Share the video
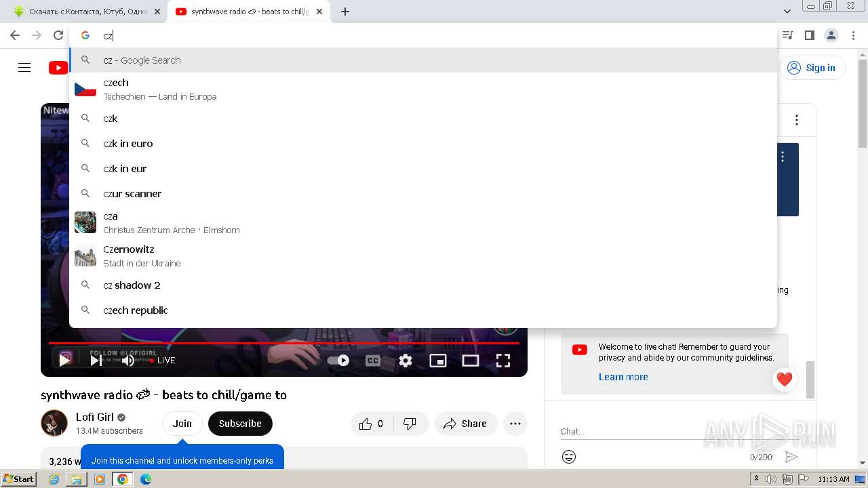 (466, 424)
